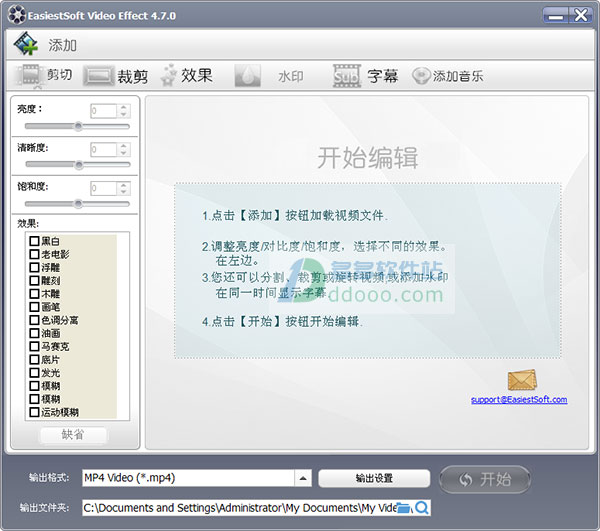Click the 亮度 brightness slider handle
Image resolution: width=600 pixels, height=531 pixels.
tap(78, 126)
